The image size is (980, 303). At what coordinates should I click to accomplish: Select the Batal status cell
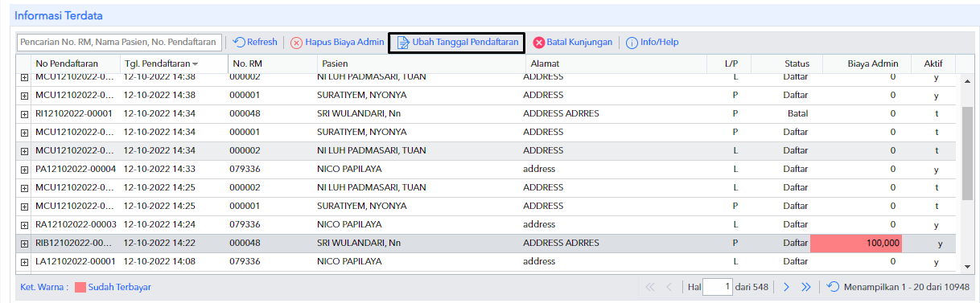coord(798,113)
